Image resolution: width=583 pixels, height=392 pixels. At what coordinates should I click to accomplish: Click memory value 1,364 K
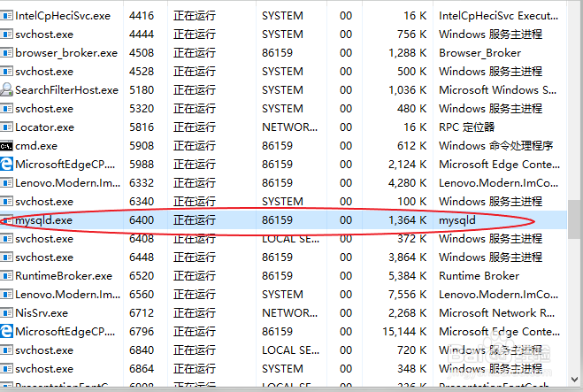pyautogui.click(x=408, y=220)
